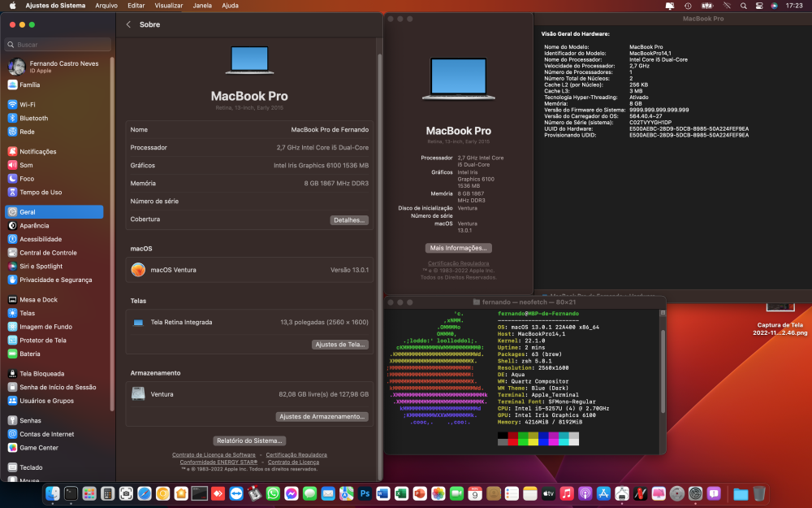Open the Ajustes do Sistema menu
This screenshot has width=812, height=508.
pos(55,6)
